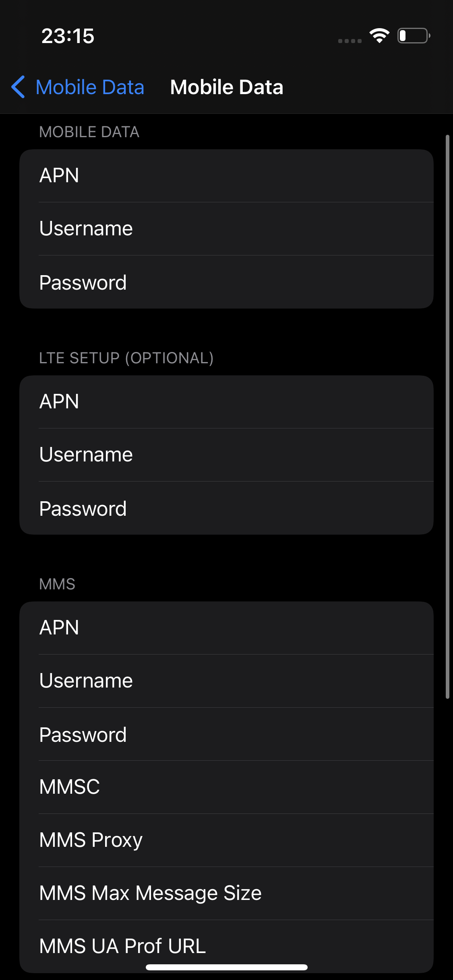Image resolution: width=453 pixels, height=980 pixels.
Task: Select the LTE SETUP (OPTIONAL) header
Action: (x=126, y=358)
